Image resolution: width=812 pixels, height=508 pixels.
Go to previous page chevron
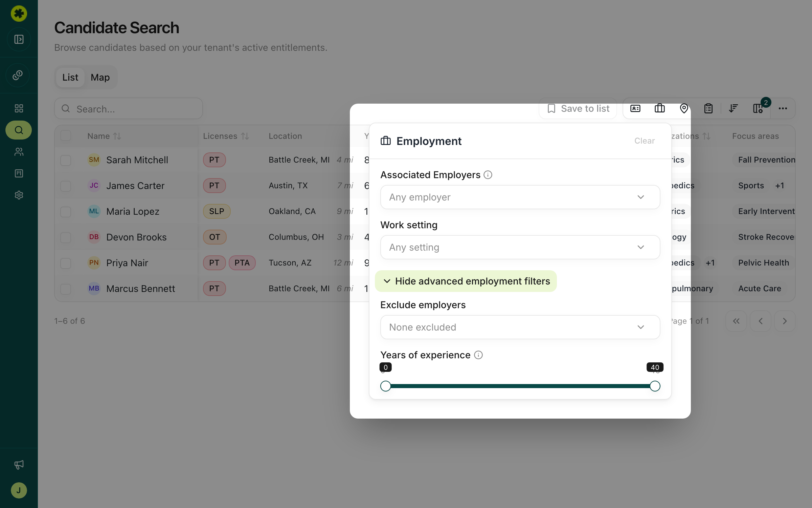(x=761, y=321)
